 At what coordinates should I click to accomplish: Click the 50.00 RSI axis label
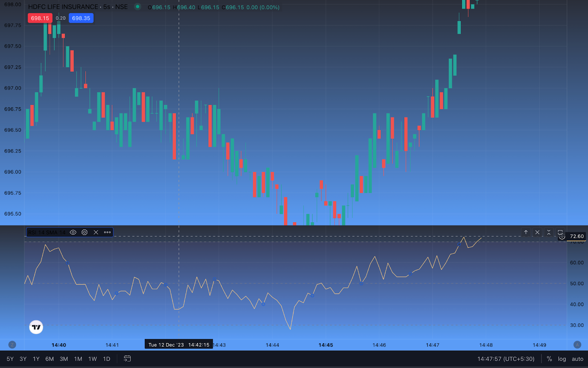tap(577, 283)
